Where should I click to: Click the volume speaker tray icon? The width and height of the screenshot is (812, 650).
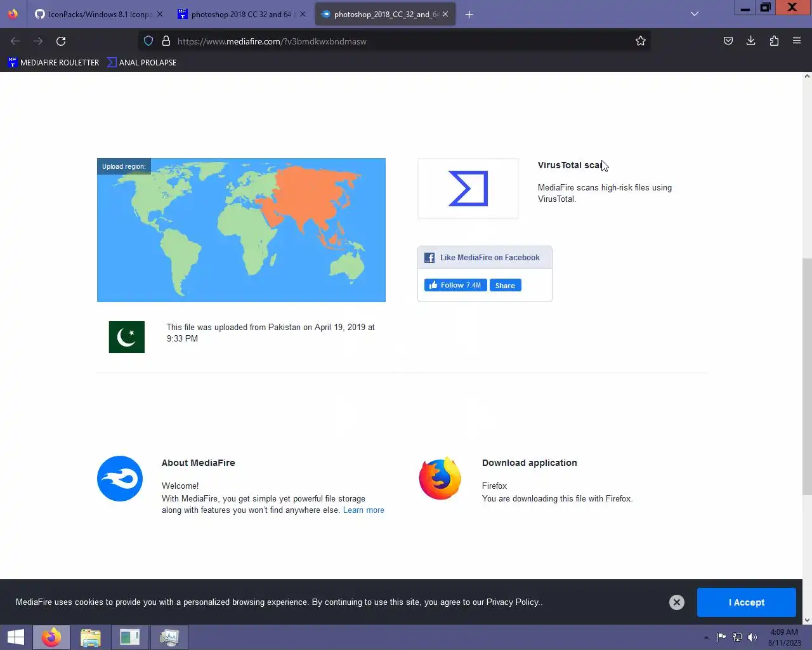coord(752,637)
